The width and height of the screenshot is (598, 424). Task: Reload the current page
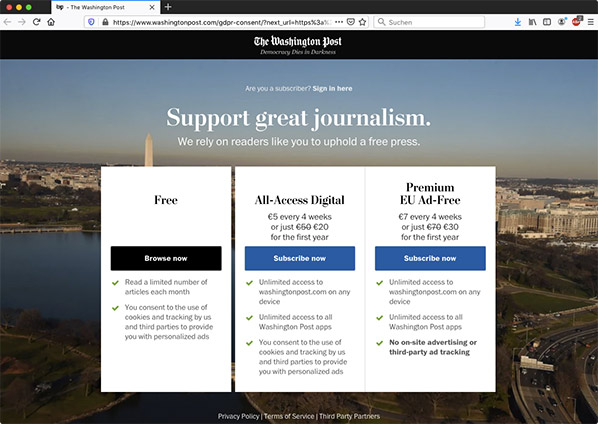[x=37, y=22]
